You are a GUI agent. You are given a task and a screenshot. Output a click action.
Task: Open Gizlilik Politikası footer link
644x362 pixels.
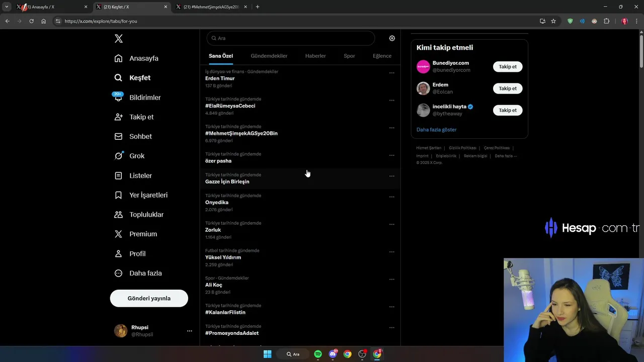tap(462, 148)
